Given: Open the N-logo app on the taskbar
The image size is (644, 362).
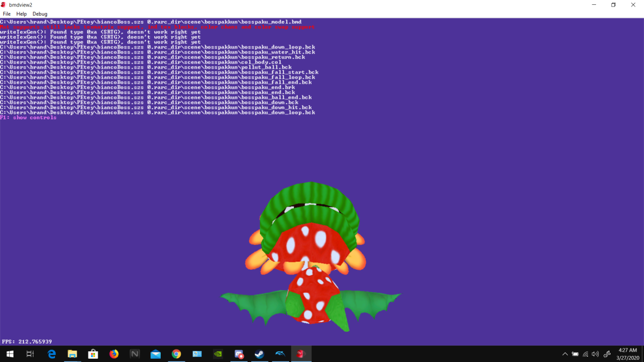Looking at the screenshot, I should tap(135, 354).
